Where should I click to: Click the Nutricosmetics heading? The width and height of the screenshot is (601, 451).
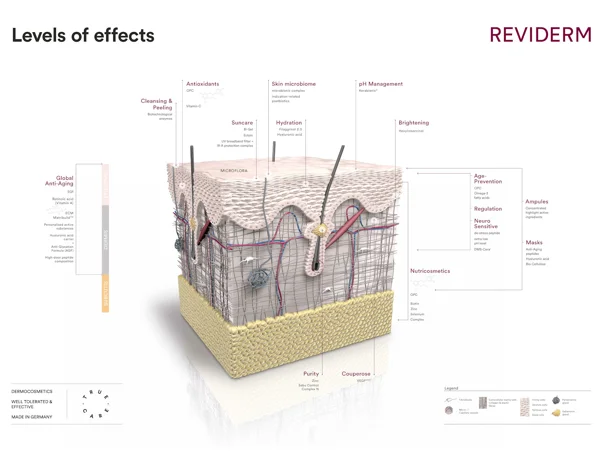point(430,271)
